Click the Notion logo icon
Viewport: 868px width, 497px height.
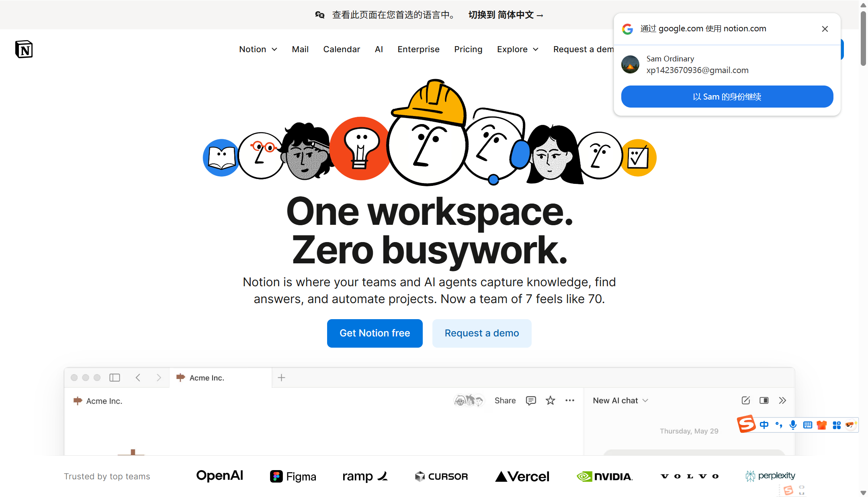(24, 49)
